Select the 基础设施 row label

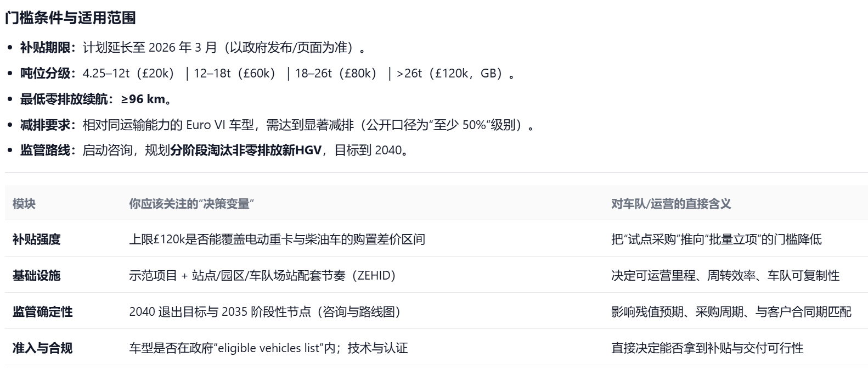(x=36, y=276)
